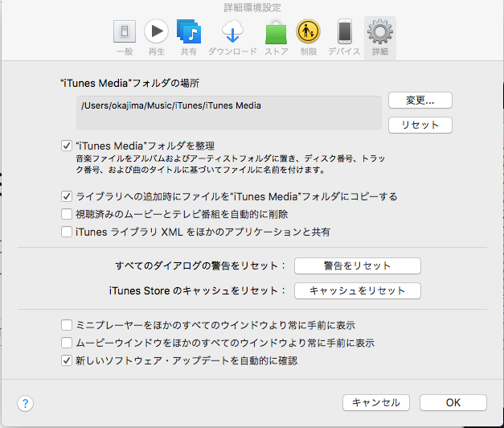The width and height of the screenshot is (504, 428).
Task: Open the 共有 (Sharing) preferences pane
Action: pos(189,37)
